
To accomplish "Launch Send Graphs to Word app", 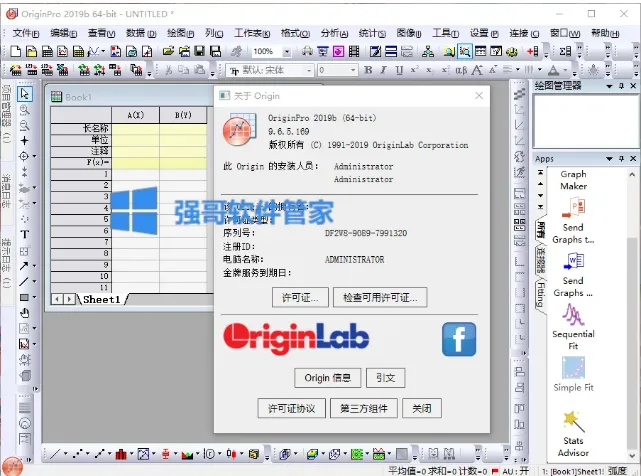I will coord(573,274).
